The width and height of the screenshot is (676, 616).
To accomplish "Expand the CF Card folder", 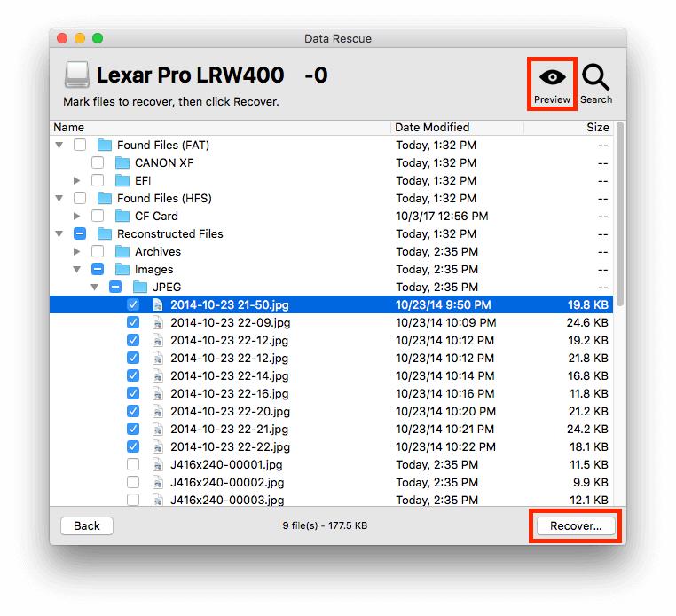I will (77, 216).
